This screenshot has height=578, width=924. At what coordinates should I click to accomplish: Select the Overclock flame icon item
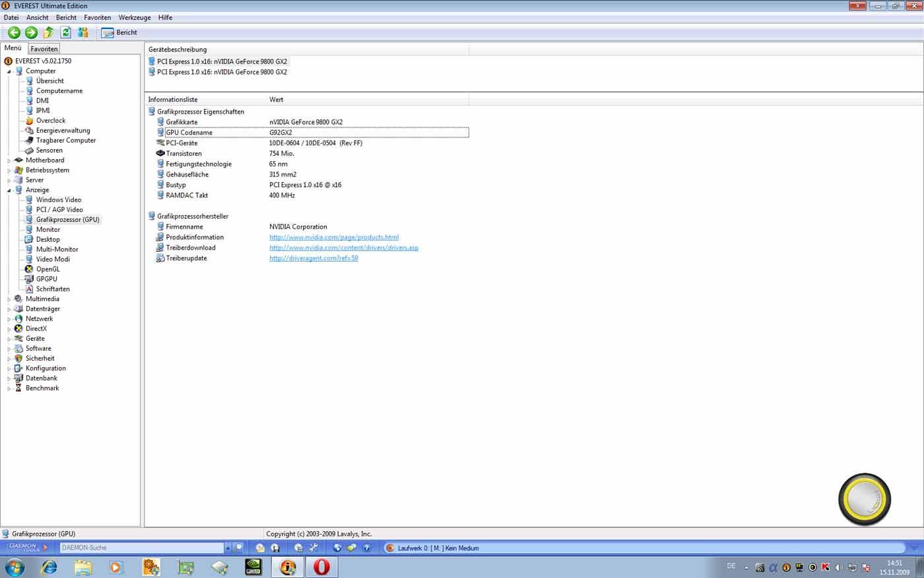point(29,121)
